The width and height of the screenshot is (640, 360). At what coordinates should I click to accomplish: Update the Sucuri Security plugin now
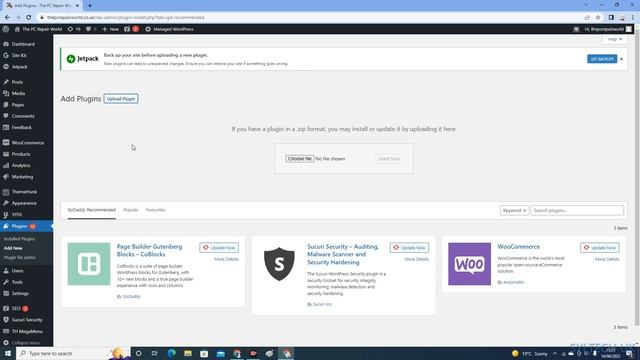pos(409,248)
